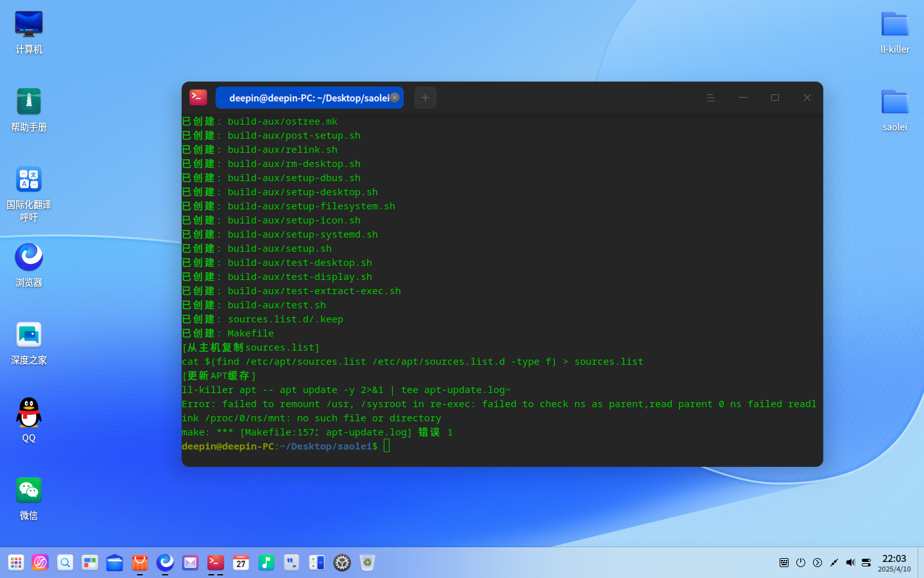The height and width of the screenshot is (578, 924).
Task: Select the 国际化翻译呼吁 desktop icon
Action: click(29, 195)
